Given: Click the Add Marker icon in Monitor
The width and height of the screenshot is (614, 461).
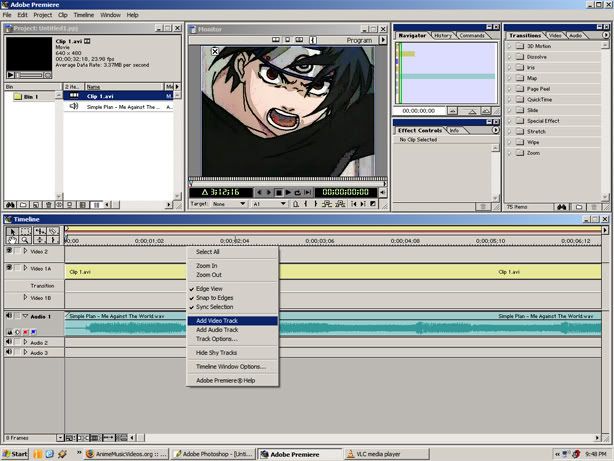Looking at the screenshot, I should point(296,204).
